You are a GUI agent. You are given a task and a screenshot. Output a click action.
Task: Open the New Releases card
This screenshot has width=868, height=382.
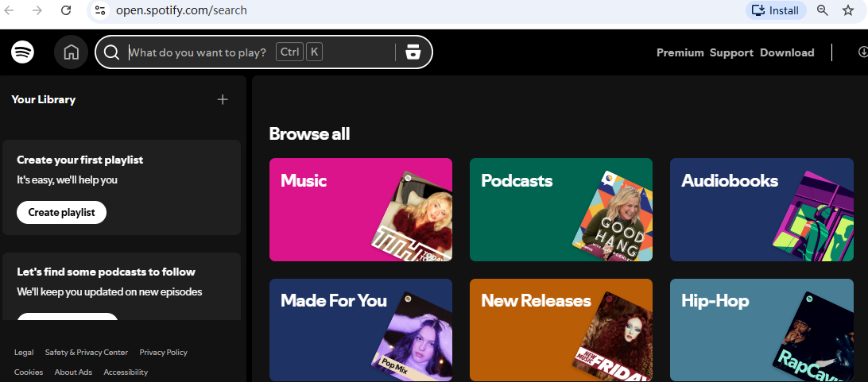click(560, 330)
